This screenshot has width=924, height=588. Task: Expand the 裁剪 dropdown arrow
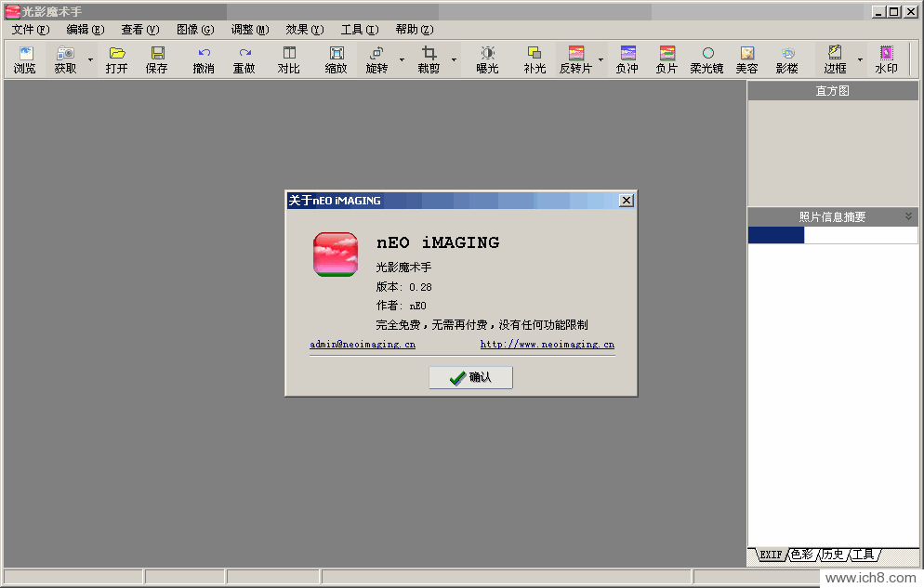click(454, 60)
